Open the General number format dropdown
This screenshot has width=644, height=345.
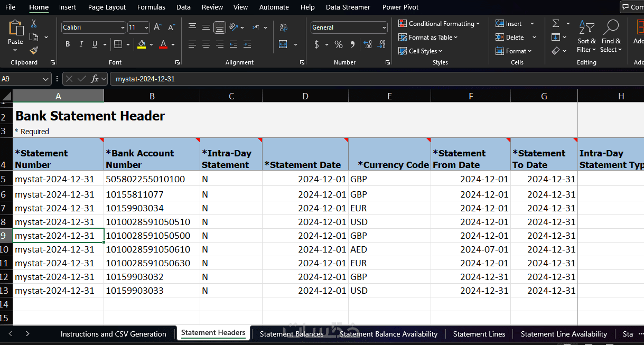click(x=384, y=27)
